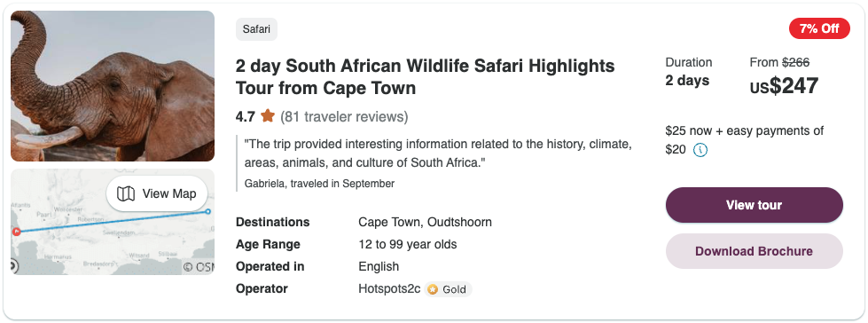Click the Hotspots2c operator name

(390, 289)
